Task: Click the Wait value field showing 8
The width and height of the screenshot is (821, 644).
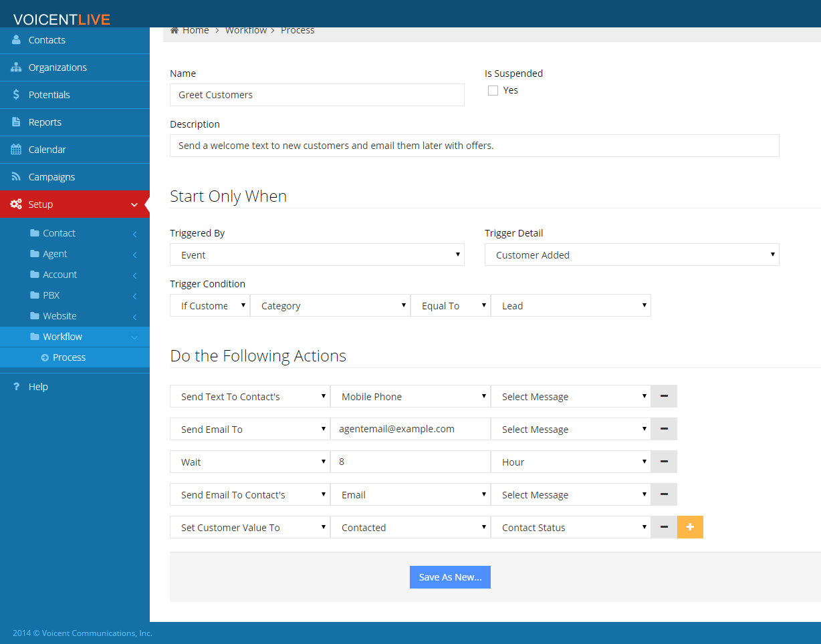Action: coord(410,462)
